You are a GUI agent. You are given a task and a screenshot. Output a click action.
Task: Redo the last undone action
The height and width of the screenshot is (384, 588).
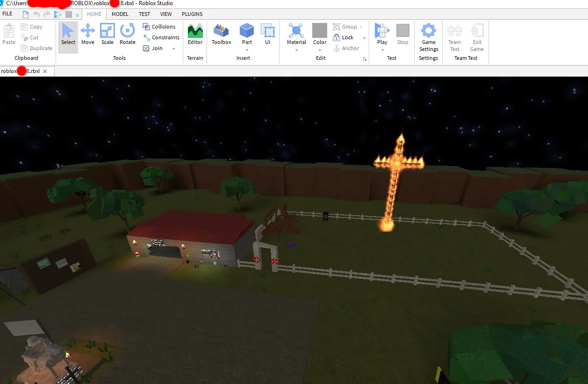point(46,14)
